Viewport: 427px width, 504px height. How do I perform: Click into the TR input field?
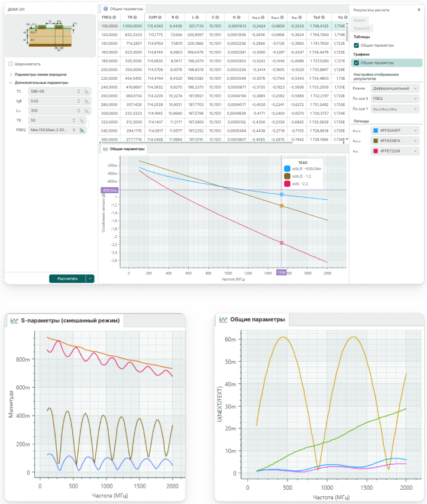tap(51, 120)
